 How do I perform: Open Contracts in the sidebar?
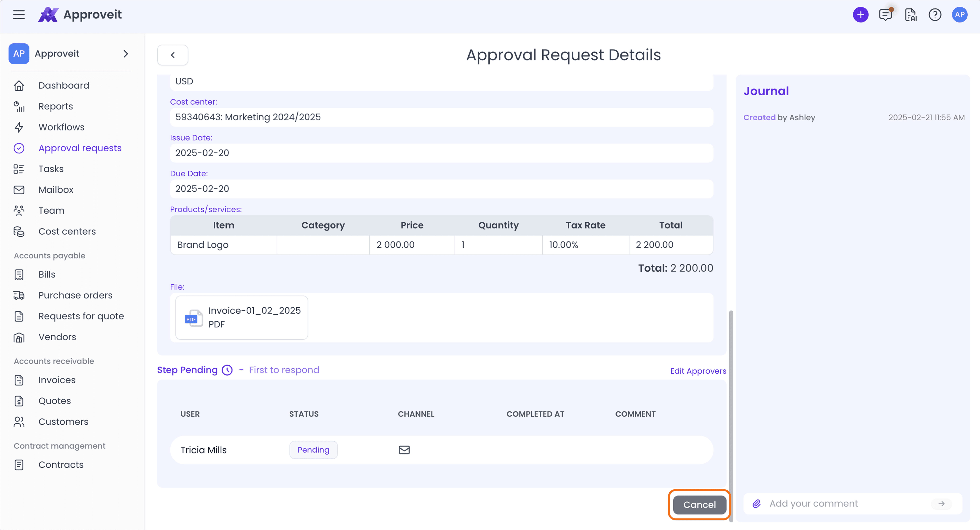(x=61, y=465)
